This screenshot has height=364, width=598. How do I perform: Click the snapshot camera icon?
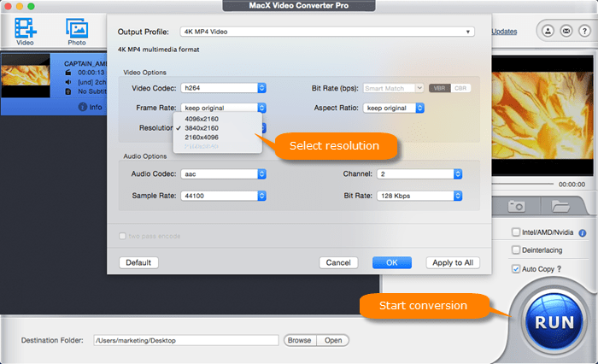click(516, 207)
